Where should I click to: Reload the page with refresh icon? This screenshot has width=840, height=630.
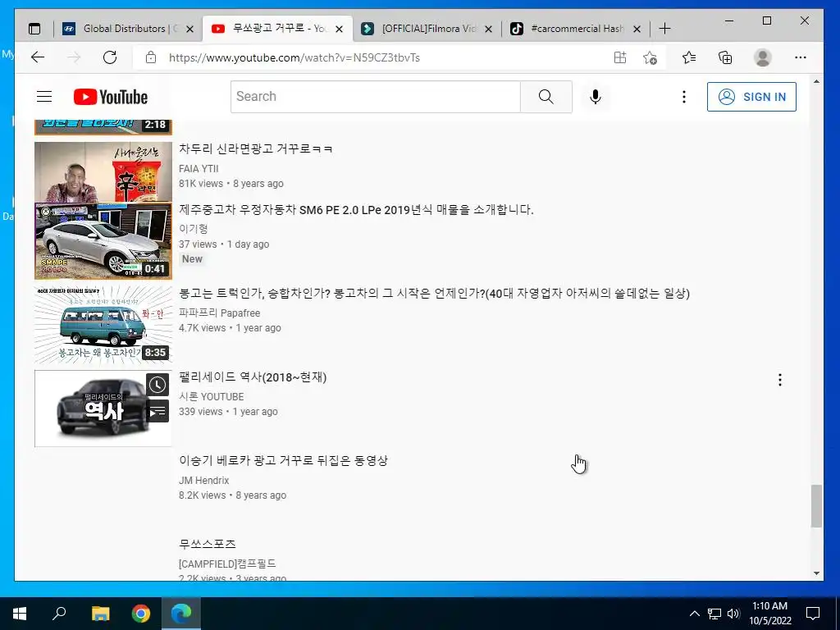110,57
